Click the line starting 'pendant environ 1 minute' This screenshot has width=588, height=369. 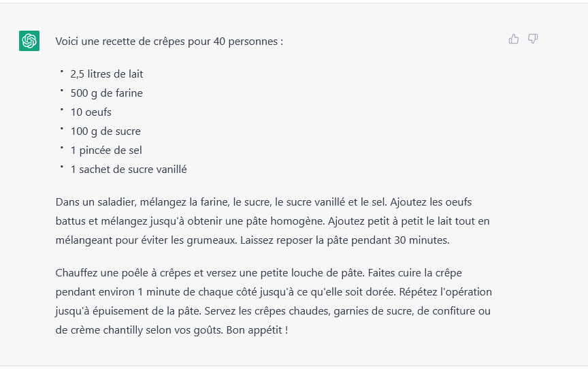274,292
